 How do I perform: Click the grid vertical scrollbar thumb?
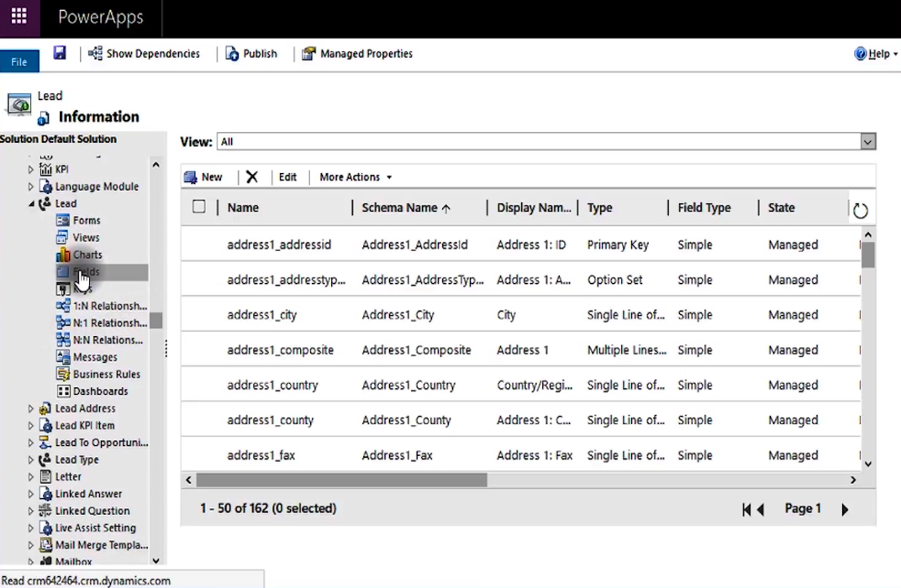point(867,255)
